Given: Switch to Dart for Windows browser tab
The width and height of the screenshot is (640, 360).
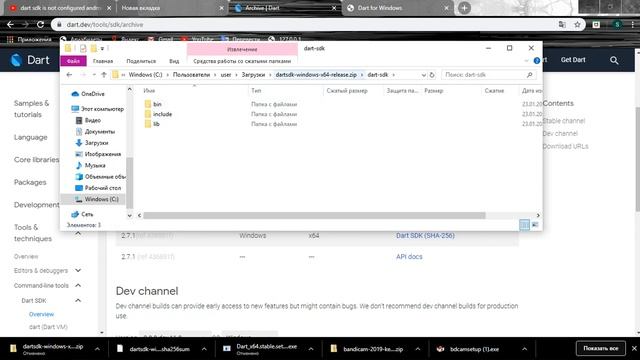Looking at the screenshot, I should (x=397, y=8).
